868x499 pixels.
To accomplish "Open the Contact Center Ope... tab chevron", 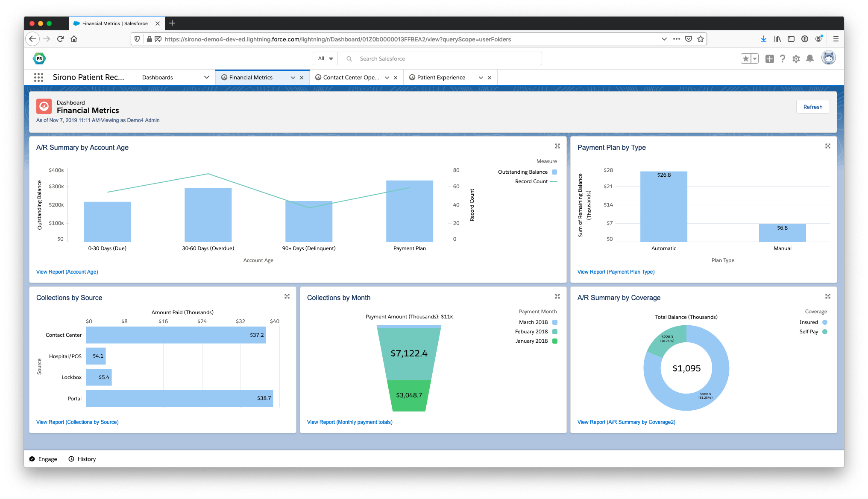I will tap(387, 78).
